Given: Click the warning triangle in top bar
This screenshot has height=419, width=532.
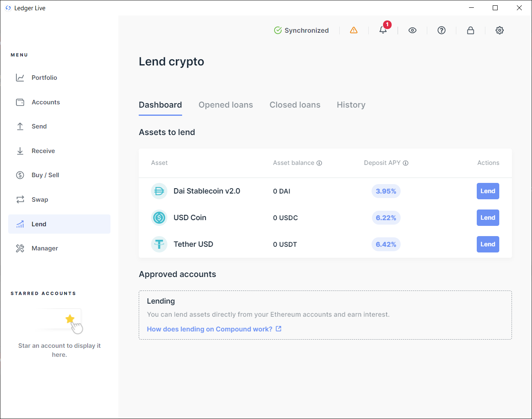Looking at the screenshot, I should click(x=354, y=30).
